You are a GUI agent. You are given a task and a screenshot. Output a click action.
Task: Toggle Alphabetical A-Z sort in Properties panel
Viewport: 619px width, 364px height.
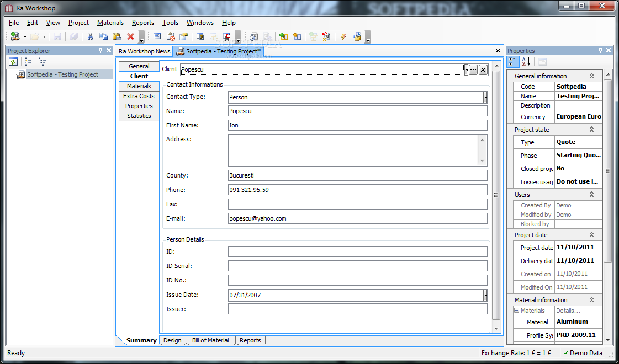(x=526, y=62)
